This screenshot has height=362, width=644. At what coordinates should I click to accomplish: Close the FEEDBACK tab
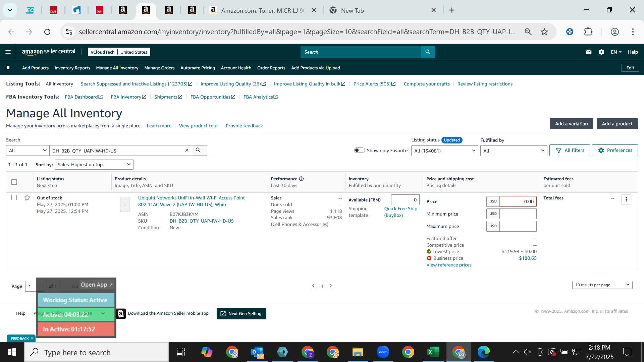[32, 339]
